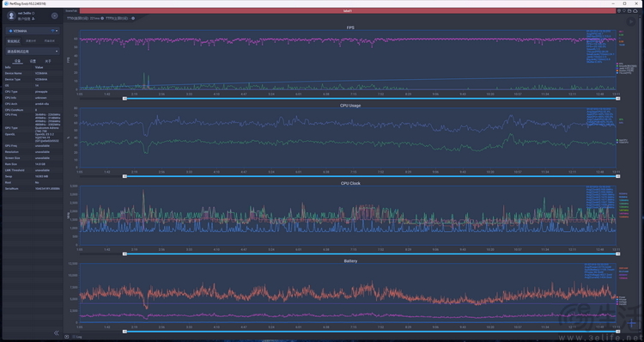Toggle the second launch-time settings icon
Image resolution: width=644 pixels, height=342 pixels.
133,19
